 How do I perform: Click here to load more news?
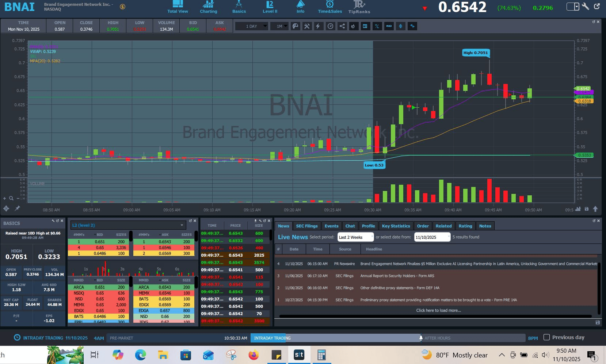[x=438, y=311]
